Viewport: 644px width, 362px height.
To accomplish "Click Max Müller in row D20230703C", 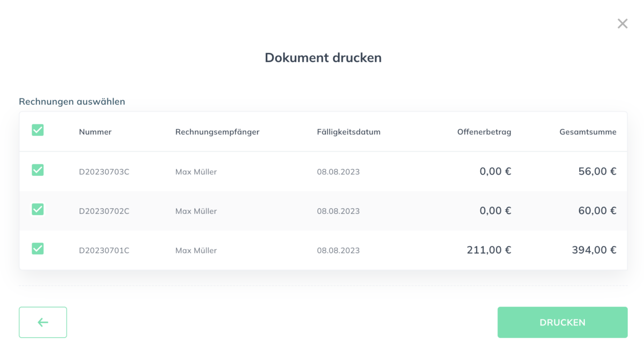I will (x=196, y=172).
